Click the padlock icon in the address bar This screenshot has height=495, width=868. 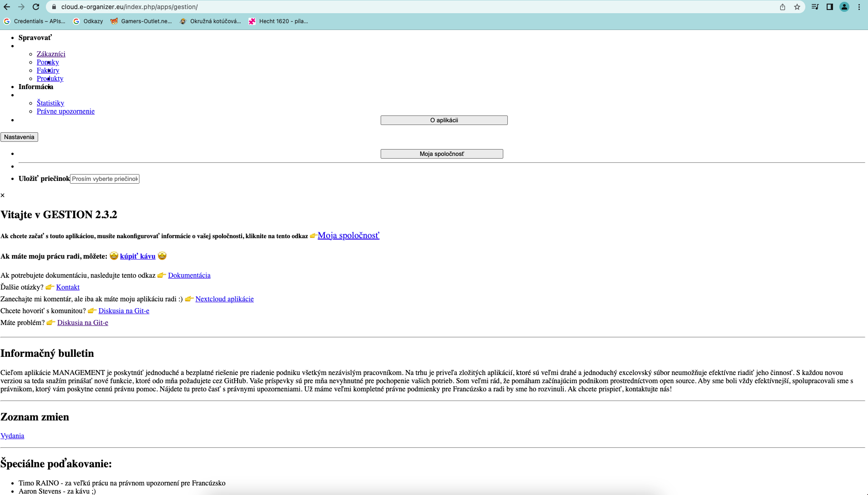[x=54, y=7]
